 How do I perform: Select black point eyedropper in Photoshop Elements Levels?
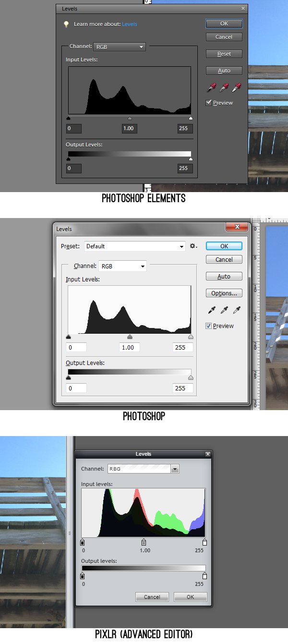coord(211,87)
